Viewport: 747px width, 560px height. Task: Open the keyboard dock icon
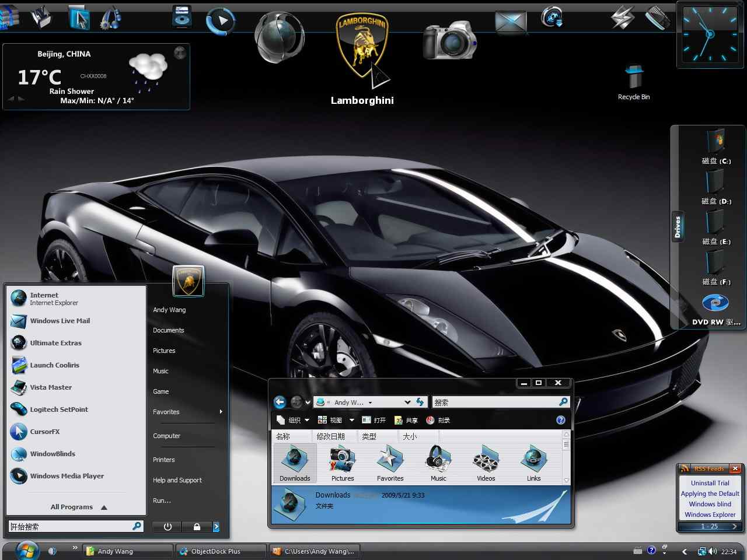click(658, 17)
